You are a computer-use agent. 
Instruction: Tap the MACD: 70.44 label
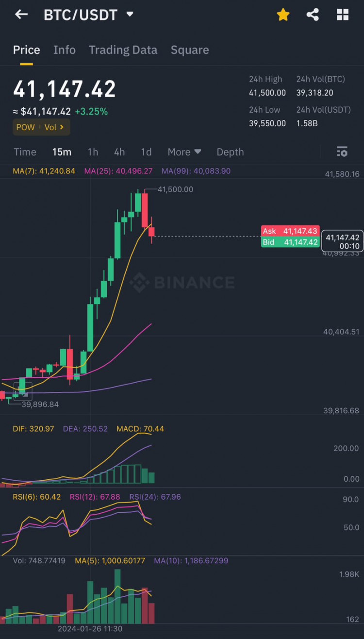[140, 429]
